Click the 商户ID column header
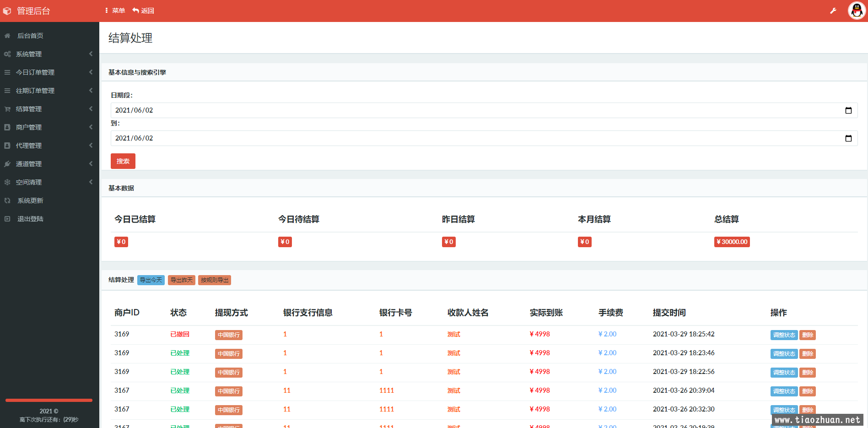Viewport: 868px width, 428px height. pyautogui.click(x=127, y=313)
